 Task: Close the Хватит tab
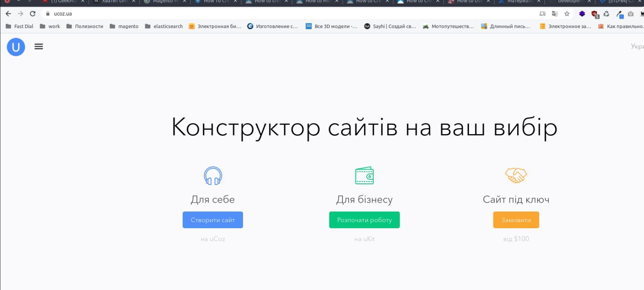(x=134, y=2)
